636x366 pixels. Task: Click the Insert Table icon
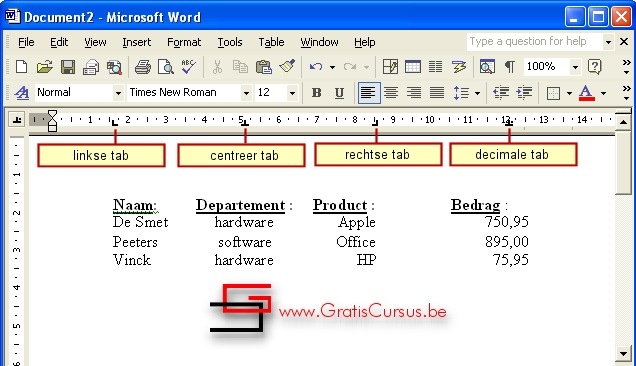pyautogui.click(x=413, y=67)
